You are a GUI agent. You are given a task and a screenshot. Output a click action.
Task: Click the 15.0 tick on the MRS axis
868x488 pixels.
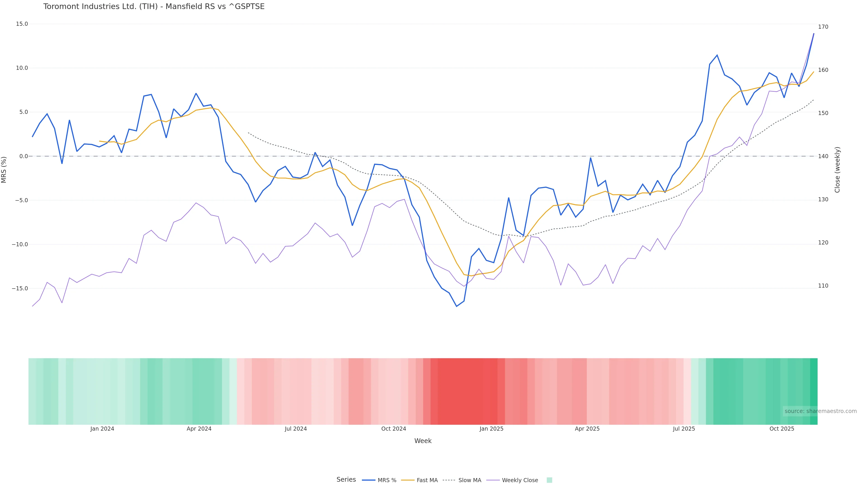tap(22, 24)
